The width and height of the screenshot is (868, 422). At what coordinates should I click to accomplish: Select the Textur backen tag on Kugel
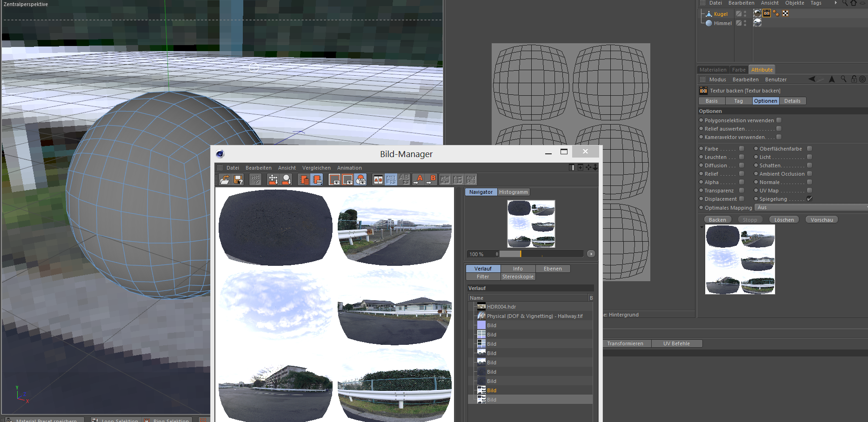point(767,13)
